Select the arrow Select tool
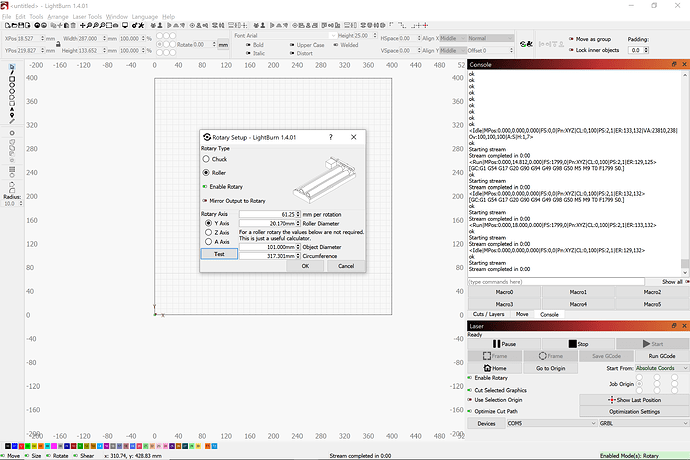This screenshot has height=460, width=690. point(12,66)
